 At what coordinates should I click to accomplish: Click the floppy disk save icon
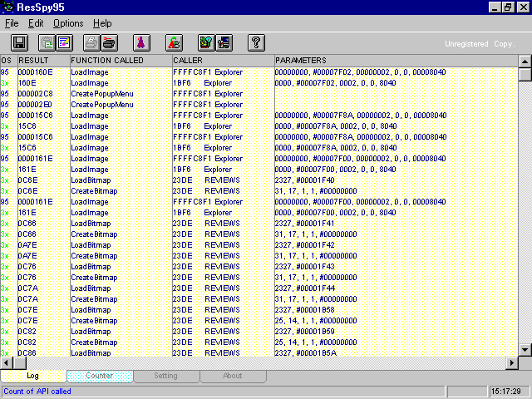tap(20, 42)
